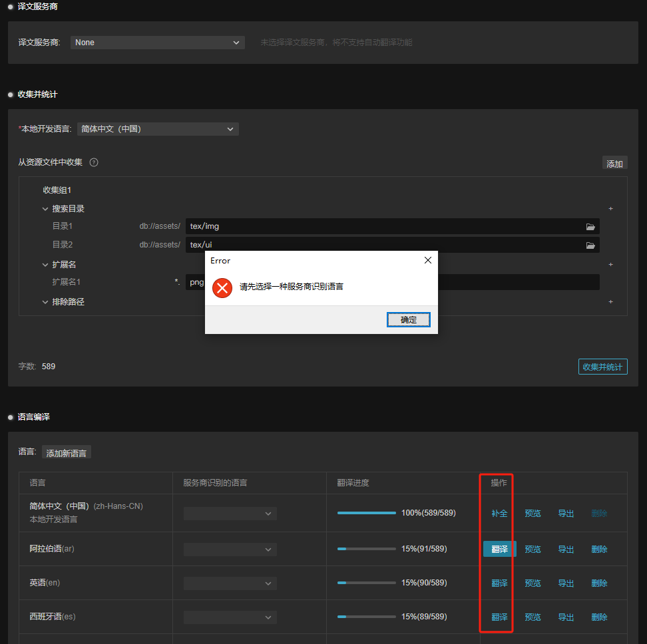This screenshot has height=644, width=647.
Task: Click the 添加 button
Action: [614, 164]
